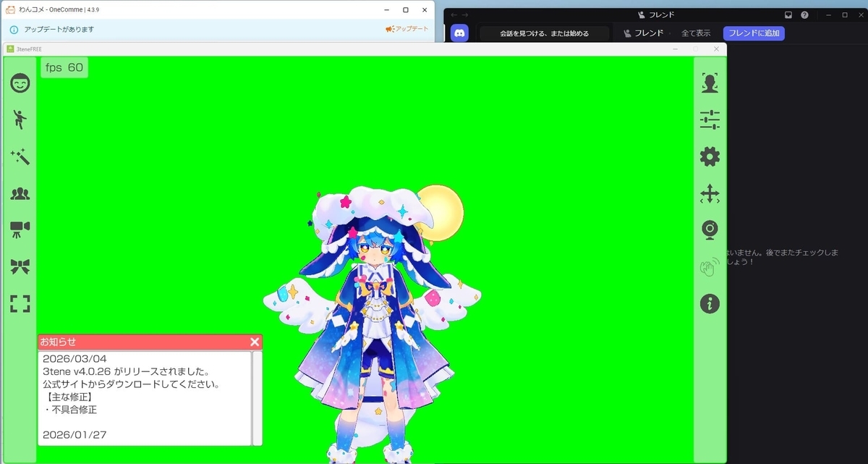Screen dimensions: 868x464
Task: Click the 3D avatar character in viewport
Action: click(373, 326)
